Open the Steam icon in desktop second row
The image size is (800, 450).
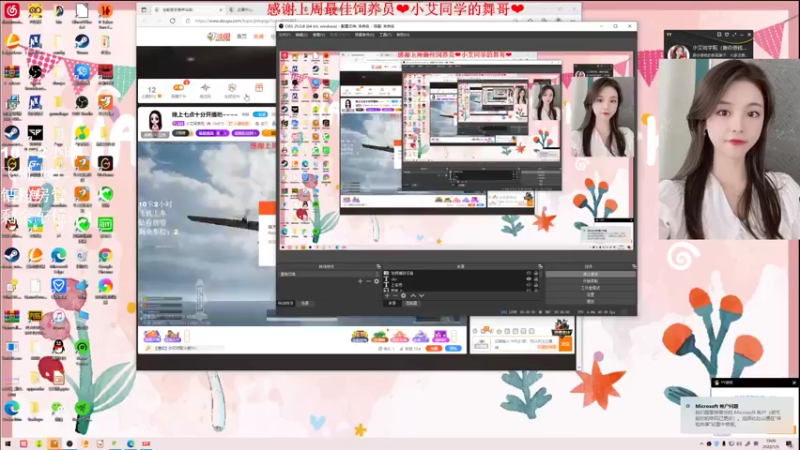(82, 41)
